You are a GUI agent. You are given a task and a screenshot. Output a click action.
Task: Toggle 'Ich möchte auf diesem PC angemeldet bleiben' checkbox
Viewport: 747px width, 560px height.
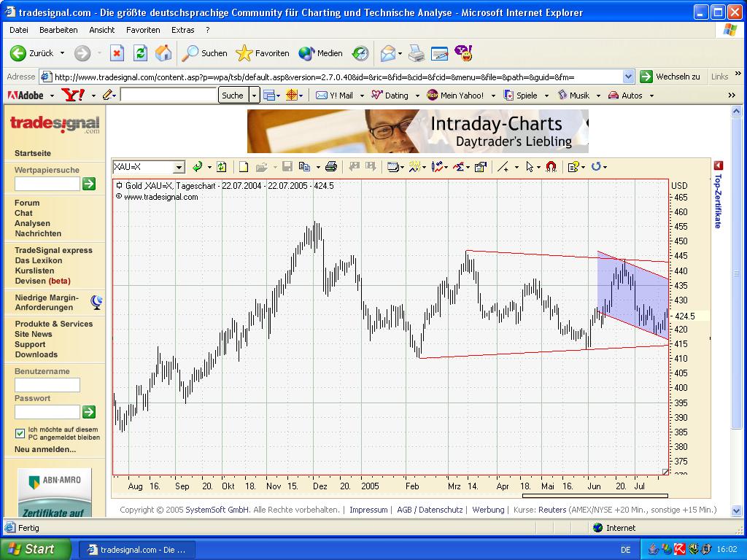point(20,433)
